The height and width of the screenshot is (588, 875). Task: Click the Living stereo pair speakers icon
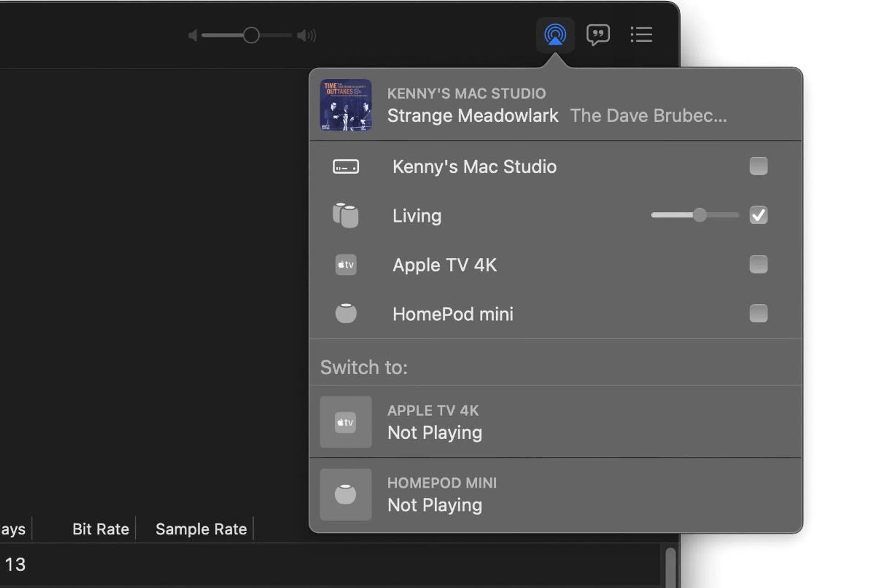(345, 215)
